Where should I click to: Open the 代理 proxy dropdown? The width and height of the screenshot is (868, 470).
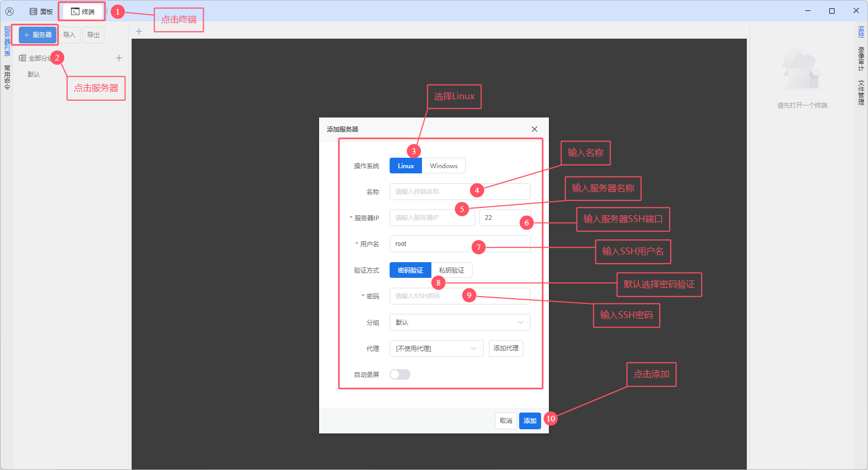436,348
